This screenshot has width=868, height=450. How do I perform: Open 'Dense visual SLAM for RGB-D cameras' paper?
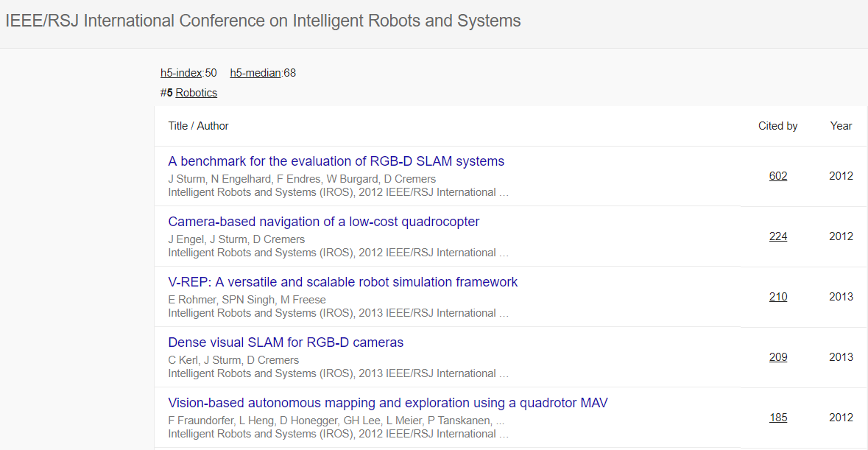[x=286, y=342]
